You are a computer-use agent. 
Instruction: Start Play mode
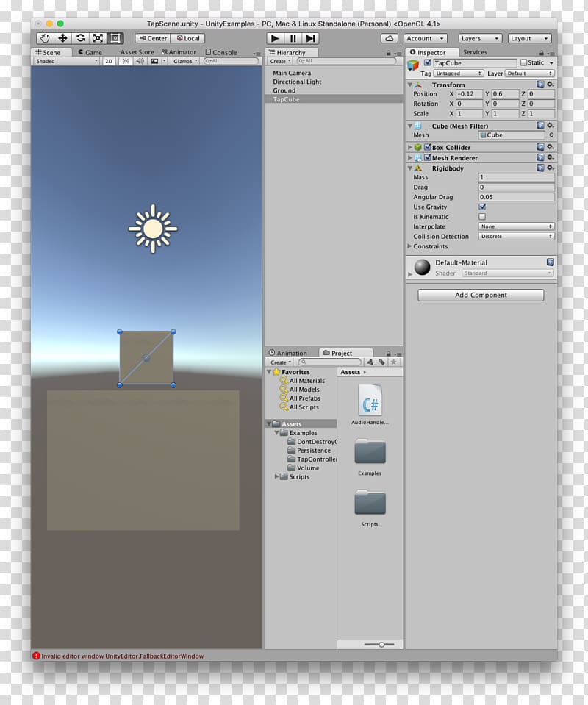pos(275,39)
